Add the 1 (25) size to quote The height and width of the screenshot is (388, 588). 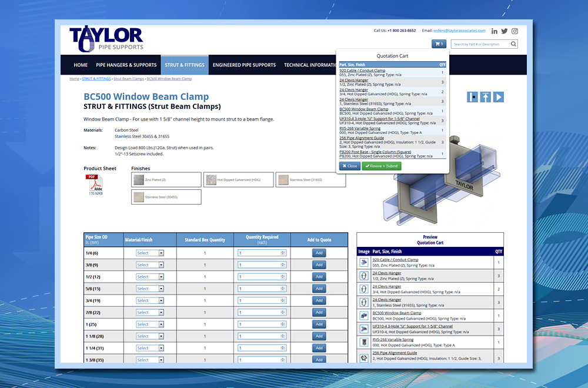(319, 325)
